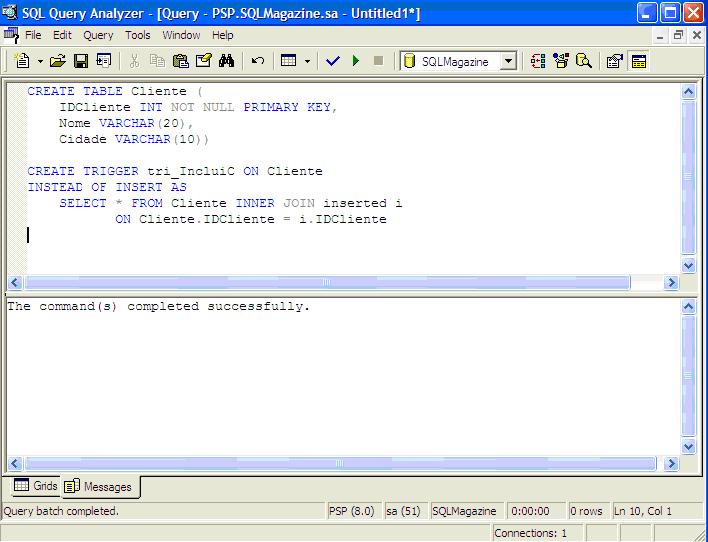Click editor pane scroll down arrow

688,266
